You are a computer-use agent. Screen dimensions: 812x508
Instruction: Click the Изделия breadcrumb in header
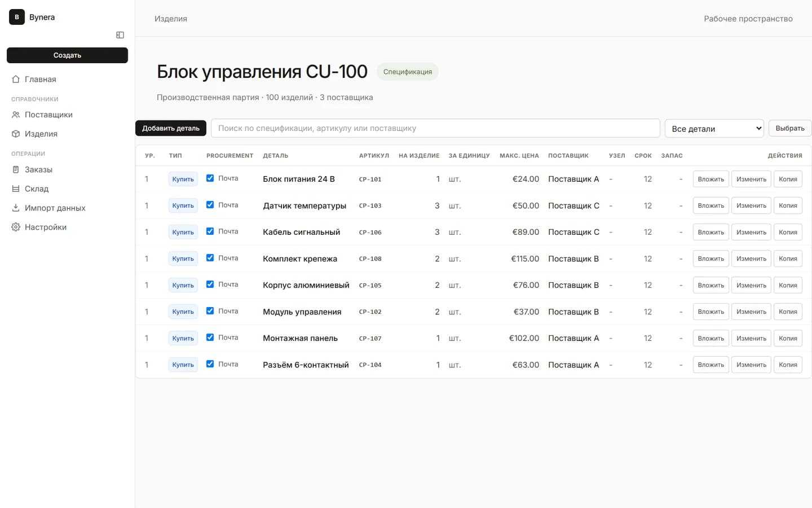(x=171, y=19)
